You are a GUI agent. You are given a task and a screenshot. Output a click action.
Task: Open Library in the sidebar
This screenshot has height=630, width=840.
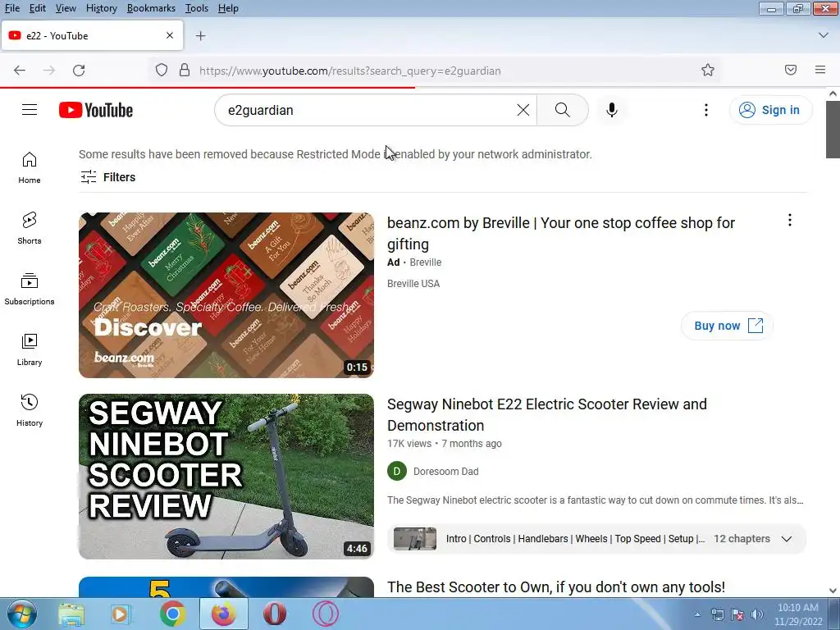pos(30,349)
